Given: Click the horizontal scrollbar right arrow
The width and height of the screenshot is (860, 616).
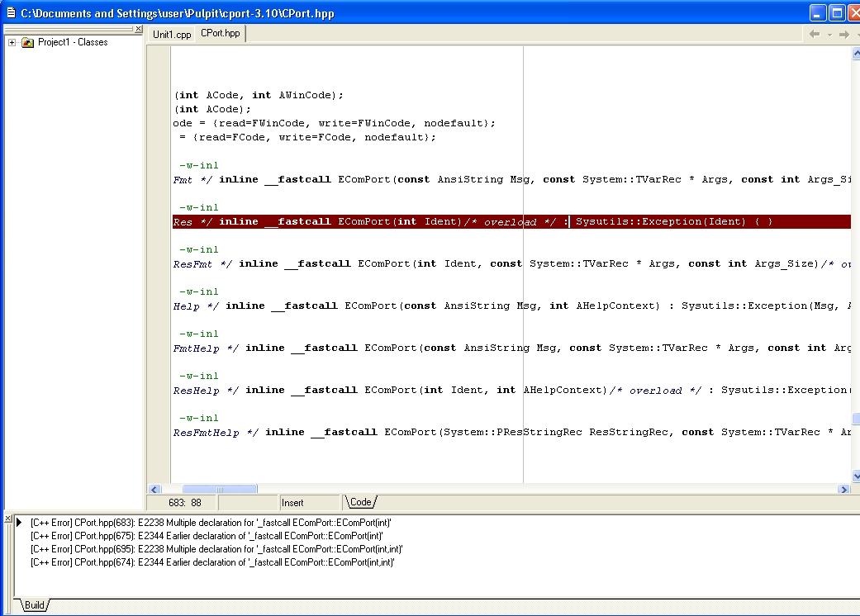Looking at the screenshot, I should (x=844, y=490).
